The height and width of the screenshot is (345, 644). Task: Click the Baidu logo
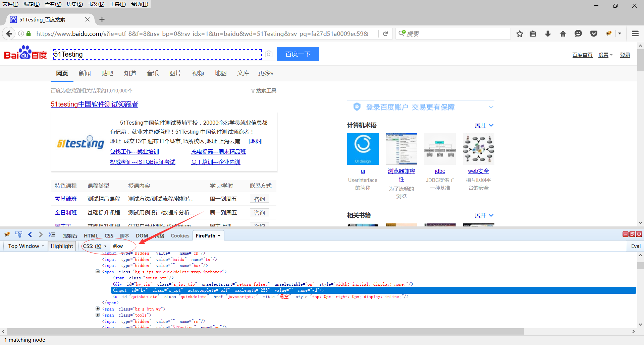point(25,53)
